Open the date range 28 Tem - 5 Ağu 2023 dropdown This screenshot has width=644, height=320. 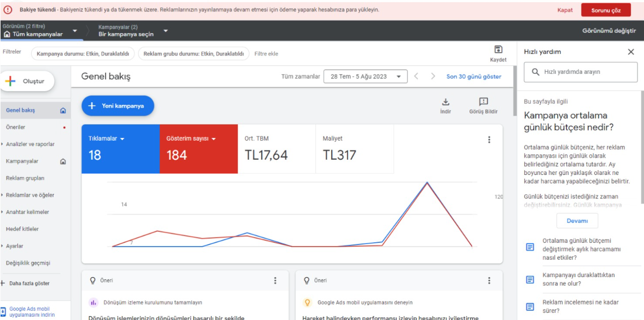pos(366,76)
